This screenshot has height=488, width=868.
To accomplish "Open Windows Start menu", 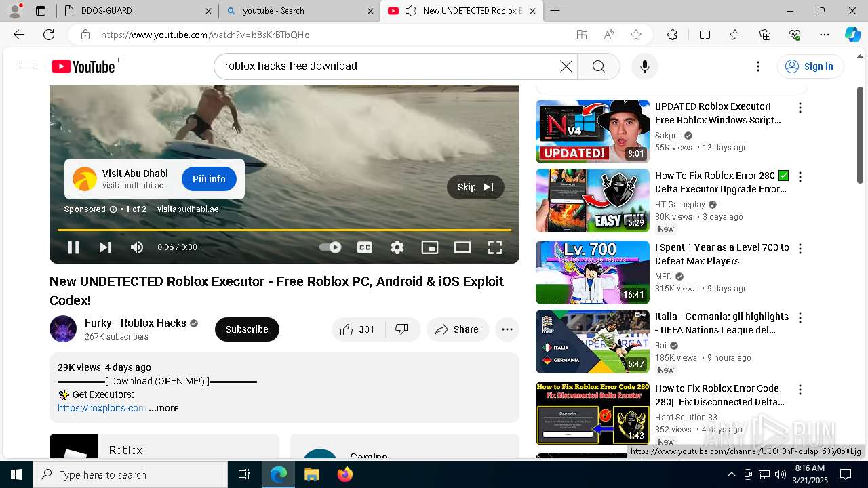I will (16, 474).
